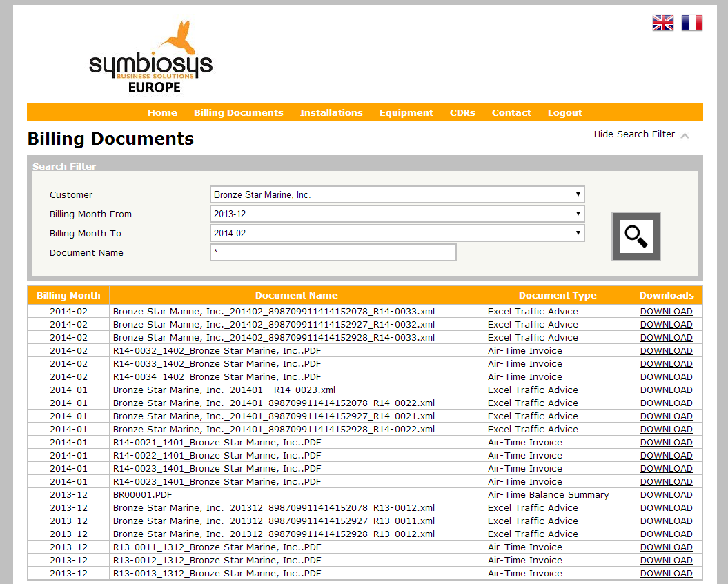Click Logout in the navigation bar
Viewport: 728px width, 584px height.
(x=564, y=112)
